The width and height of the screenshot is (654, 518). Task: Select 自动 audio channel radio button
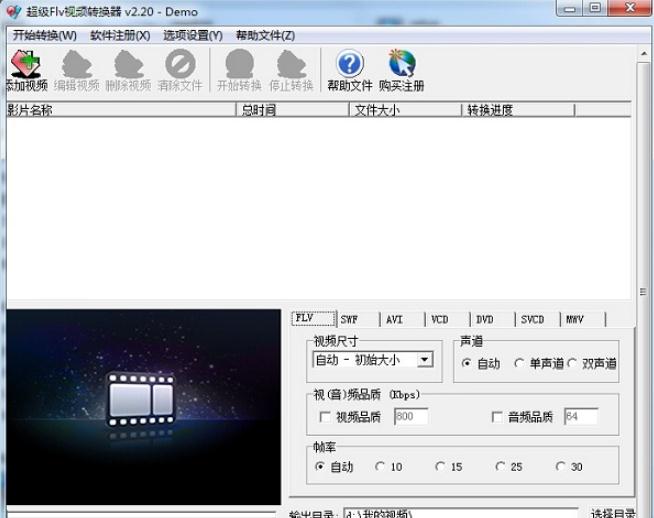pyautogui.click(x=467, y=363)
